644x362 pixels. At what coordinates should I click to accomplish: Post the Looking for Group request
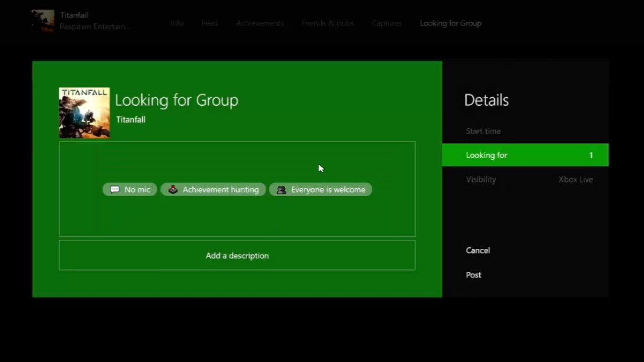[473, 275]
